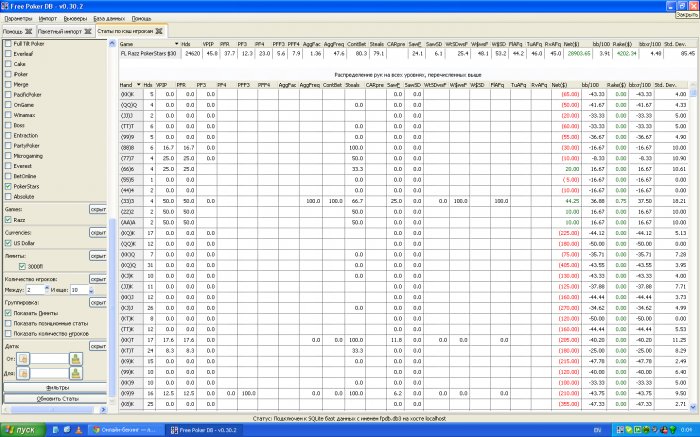Screen dimensions: 700x437
Task: Collapse Количество игроков section via скрыт
Action: pyautogui.click(x=98, y=279)
